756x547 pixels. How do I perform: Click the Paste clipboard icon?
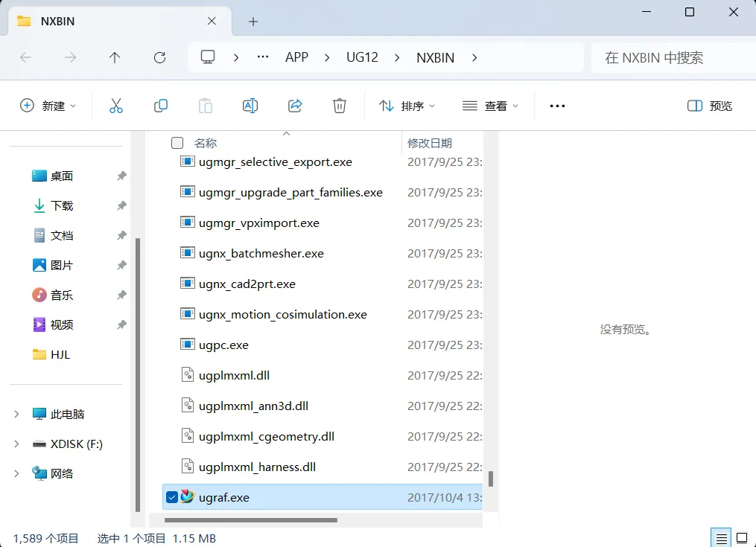pos(206,106)
